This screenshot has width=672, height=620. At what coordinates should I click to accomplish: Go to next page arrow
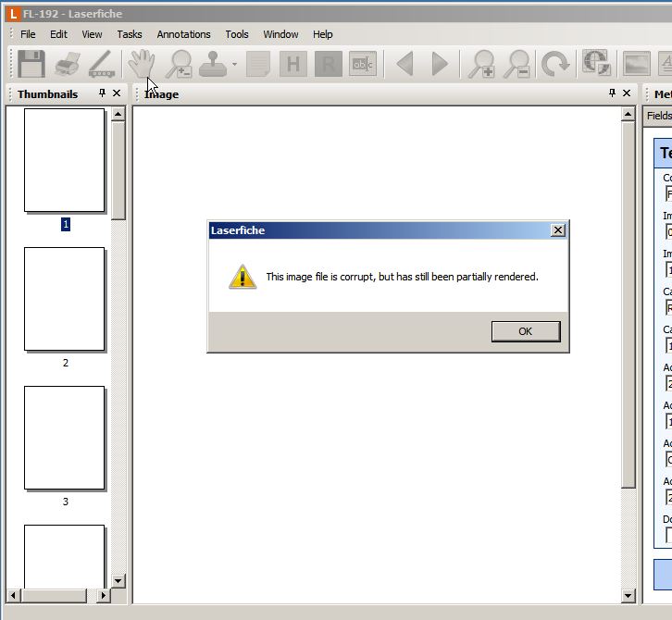pos(440,64)
